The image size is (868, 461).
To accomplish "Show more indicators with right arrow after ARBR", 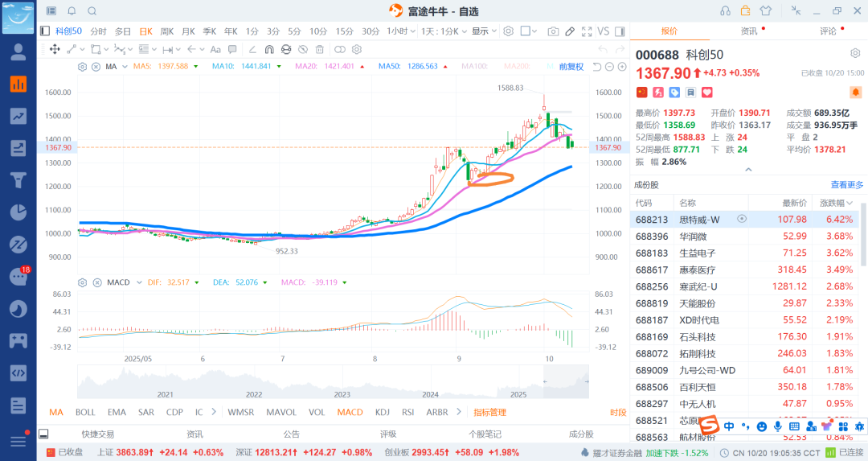I will point(459,412).
